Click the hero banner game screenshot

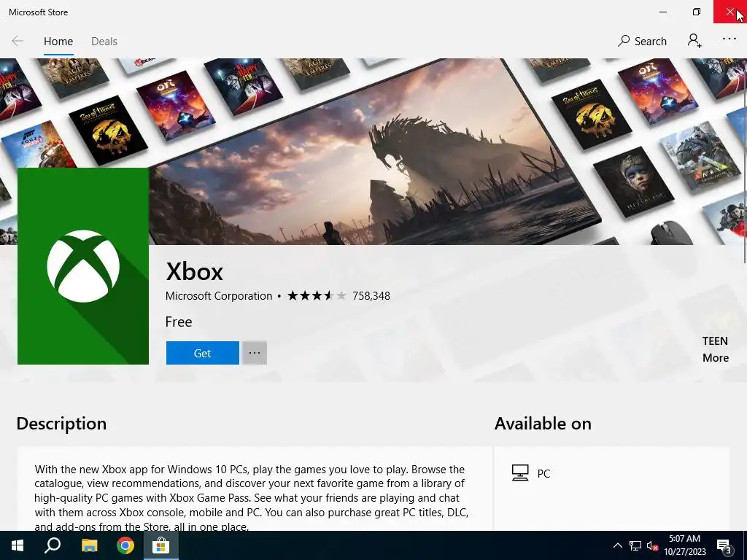pyautogui.click(x=375, y=152)
